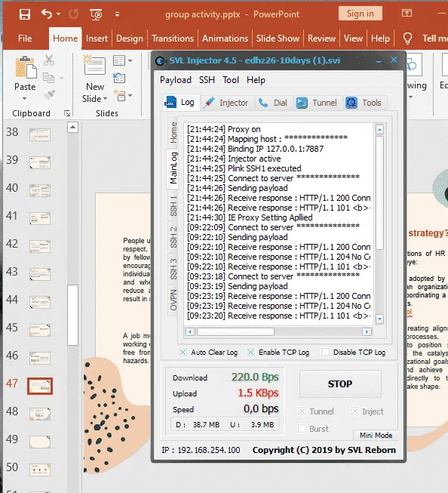Viewport: 448px width, 493px height.
Task: Open the Slide Layout icon menu
Action: 122,60
